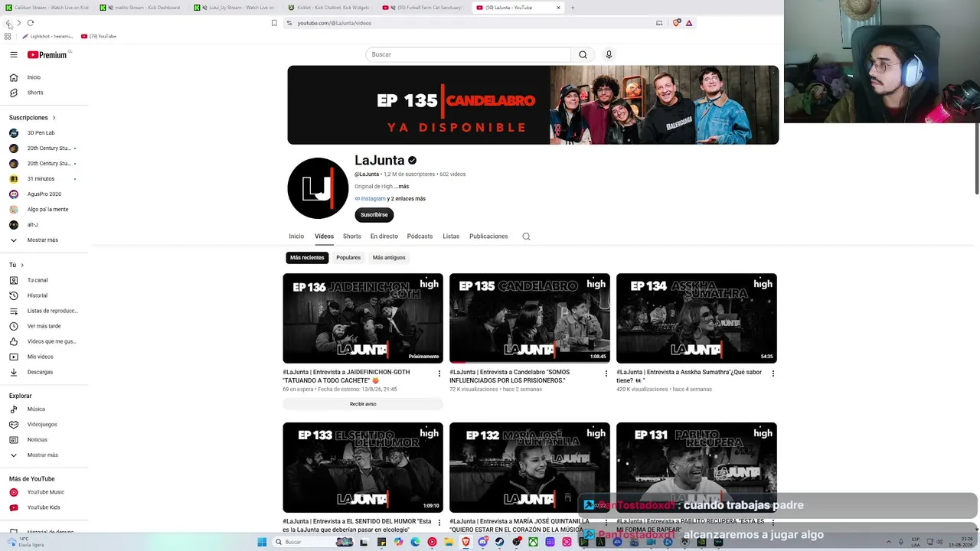Viewport: 980px width, 551px height.
Task: Open the Pódcasts channel tab
Action: [x=420, y=236]
